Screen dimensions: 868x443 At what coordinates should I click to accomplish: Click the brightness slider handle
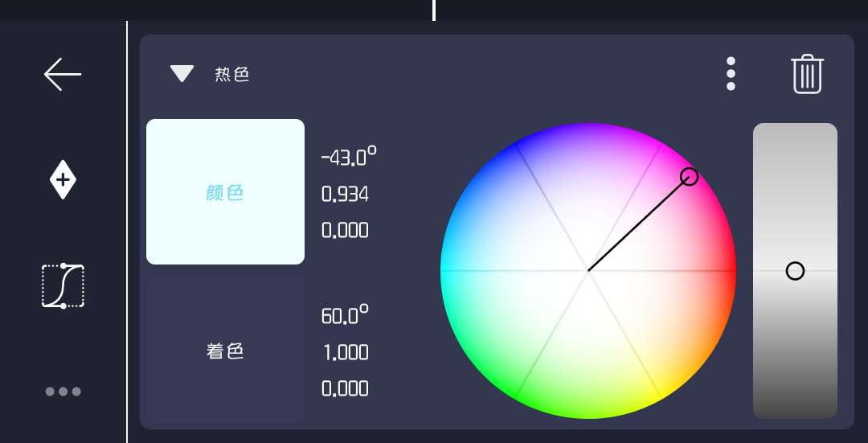click(795, 271)
